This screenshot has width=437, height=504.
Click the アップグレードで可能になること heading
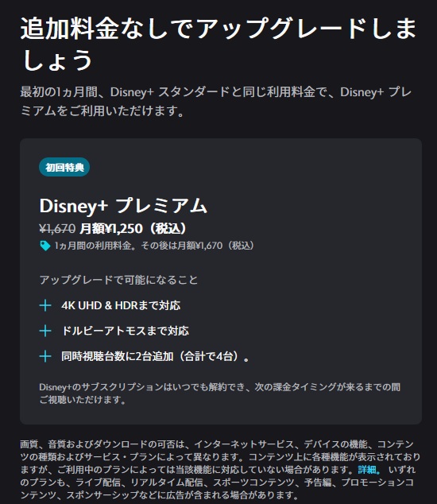[x=118, y=280]
